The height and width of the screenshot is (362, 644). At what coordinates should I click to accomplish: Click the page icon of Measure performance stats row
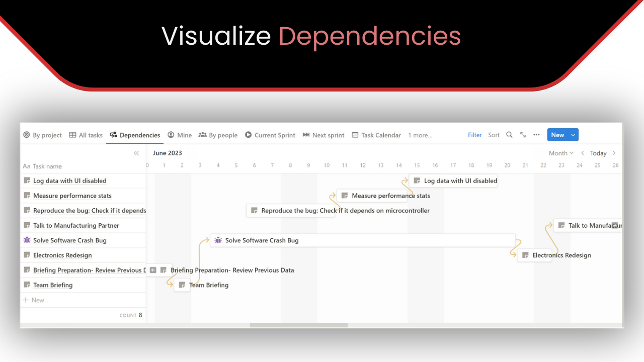[27, 196]
